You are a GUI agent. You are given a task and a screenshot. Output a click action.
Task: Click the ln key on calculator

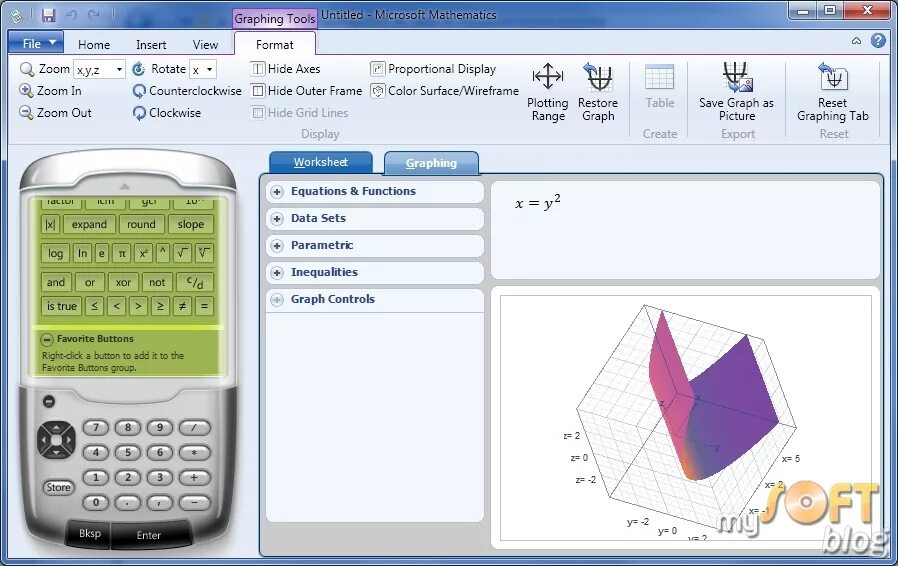82,253
